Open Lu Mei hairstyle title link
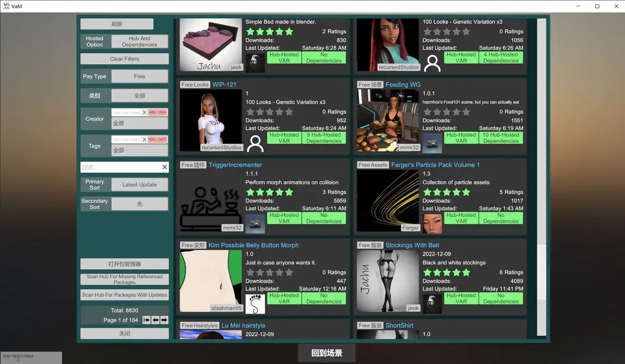625x364 pixels. [243, 325]
